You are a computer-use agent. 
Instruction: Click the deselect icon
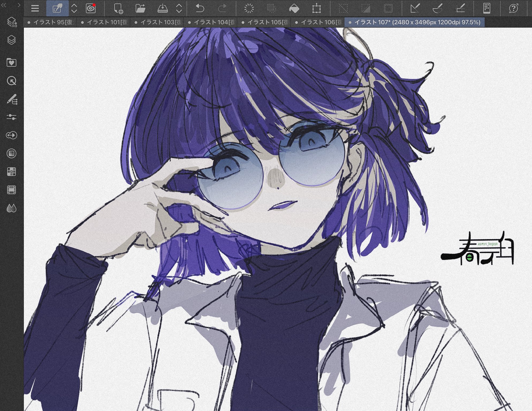click(343, 8)
